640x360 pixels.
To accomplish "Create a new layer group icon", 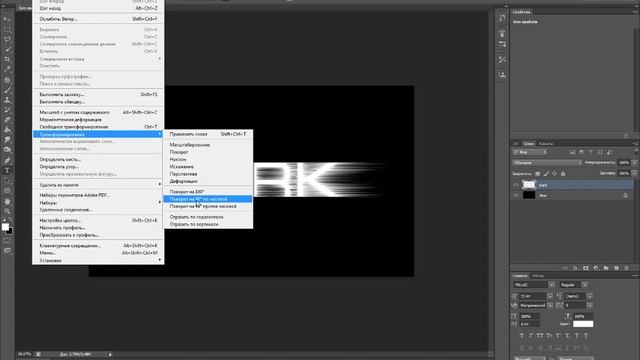I will [606, 268].
